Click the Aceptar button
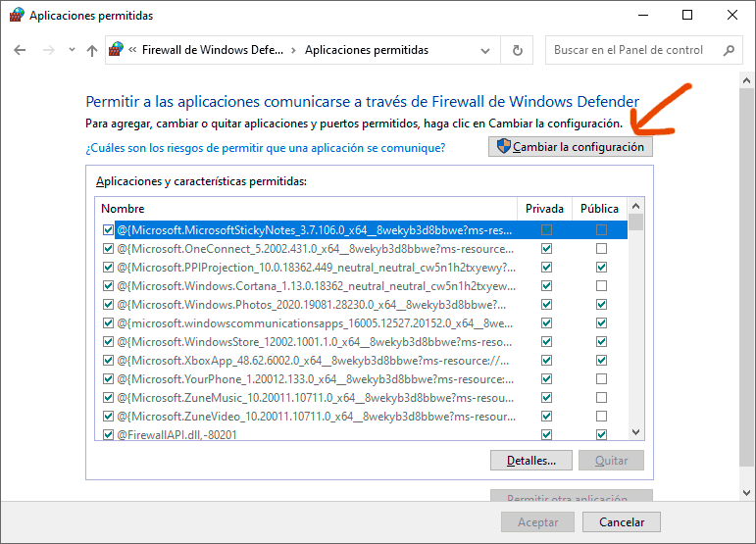This screenshot has height=544, width=756. pos(537,522)
